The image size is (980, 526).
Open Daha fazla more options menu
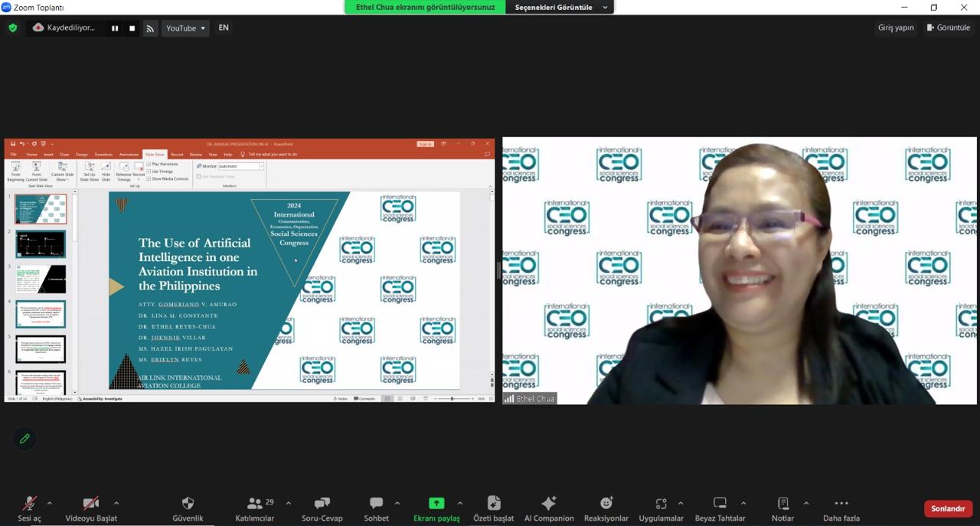pos(841,504)
